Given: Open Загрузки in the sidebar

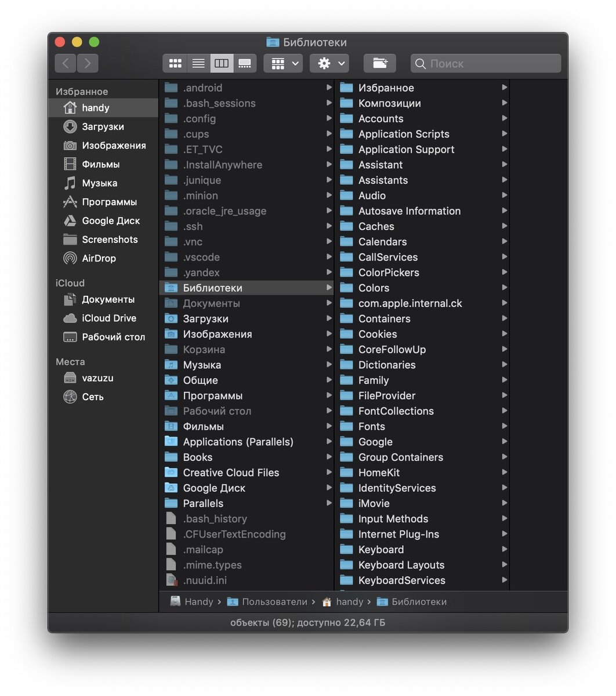Looking at the screenshot, I should (x=103, y=126).
